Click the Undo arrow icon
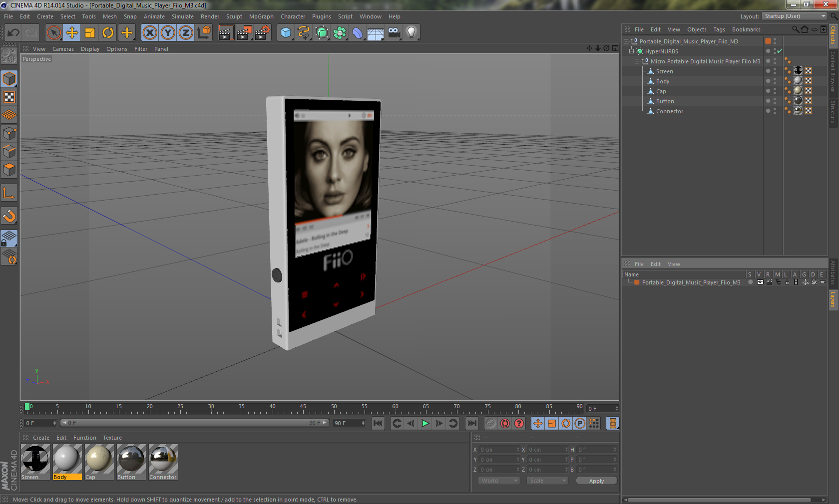 (x=13, y=33)
